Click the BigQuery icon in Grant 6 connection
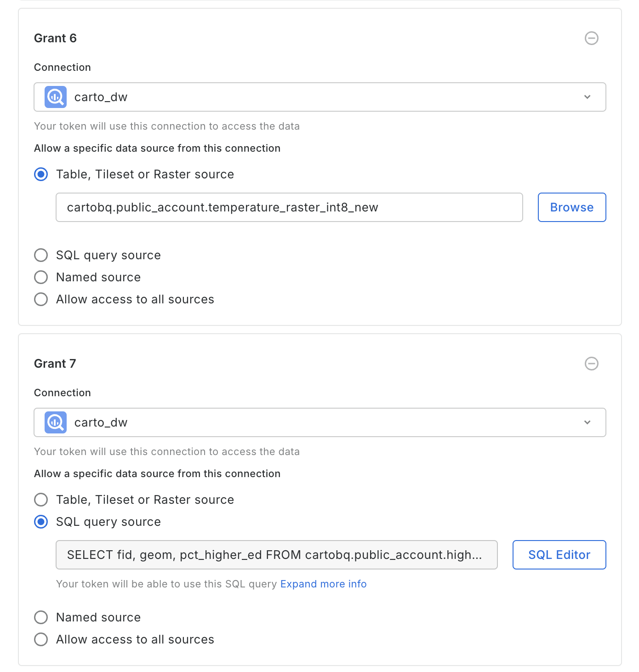This screenshot has height=672, width=639. pyautogui.click(x=56, y=97)
